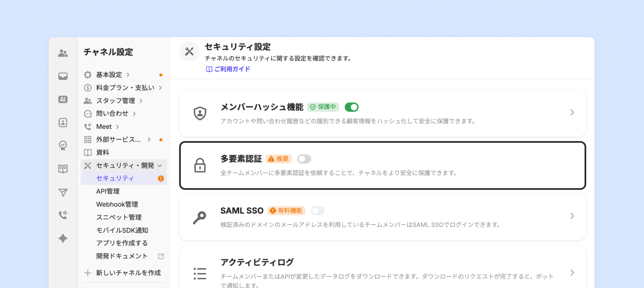Click 新しいチャネルを作成
Screen dimensions: 644x288
click(128, 273)
